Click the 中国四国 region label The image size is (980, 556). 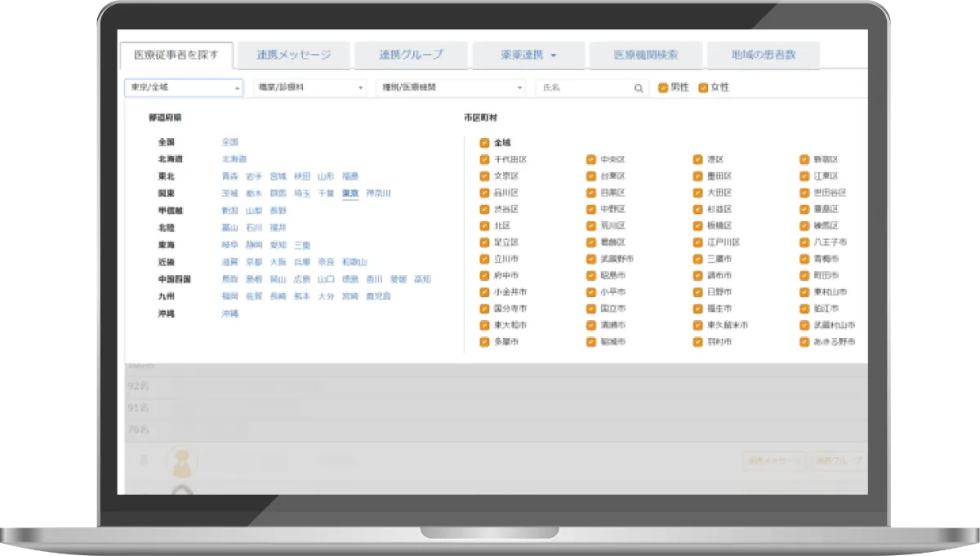[175, 279]
